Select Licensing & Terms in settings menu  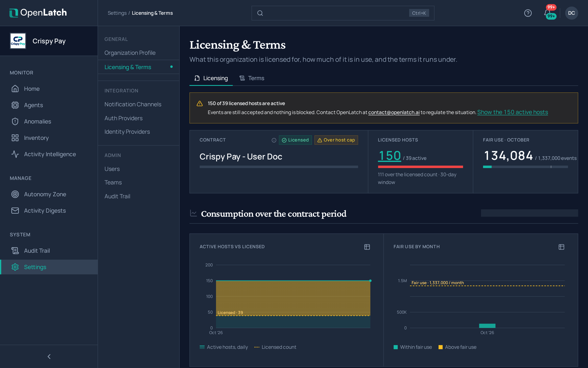tap(138, 67)
